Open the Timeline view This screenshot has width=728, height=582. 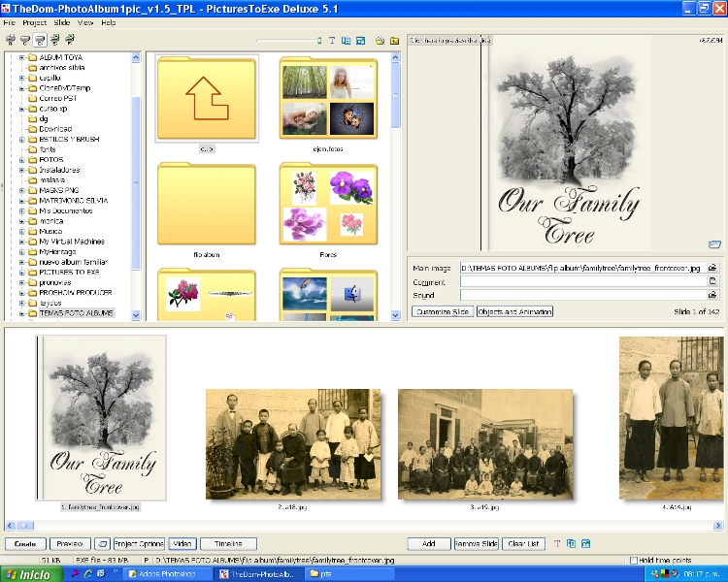(228, 543)
